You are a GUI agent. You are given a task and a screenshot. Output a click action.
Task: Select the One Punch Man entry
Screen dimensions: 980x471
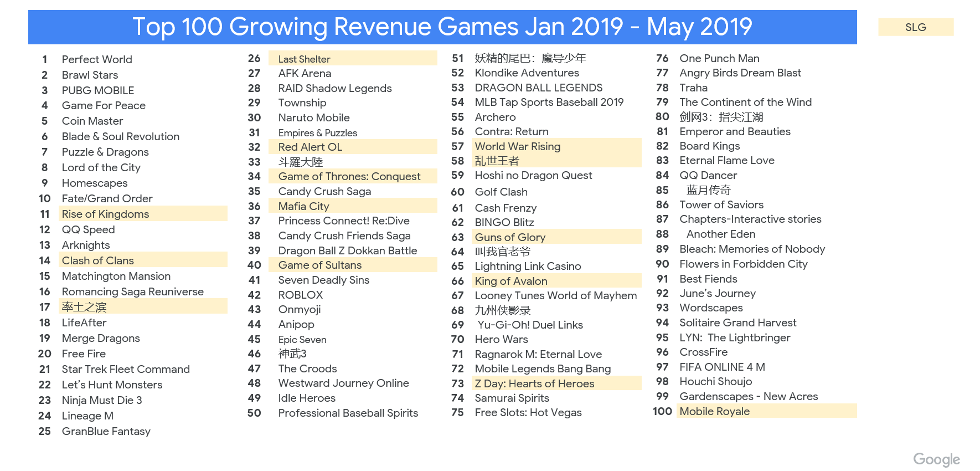(719, 58)
